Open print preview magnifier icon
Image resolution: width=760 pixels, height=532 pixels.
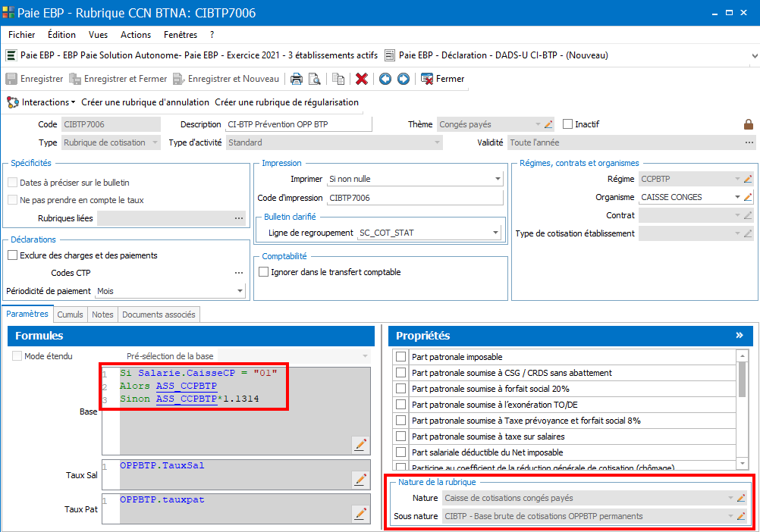tap(315, 79)
